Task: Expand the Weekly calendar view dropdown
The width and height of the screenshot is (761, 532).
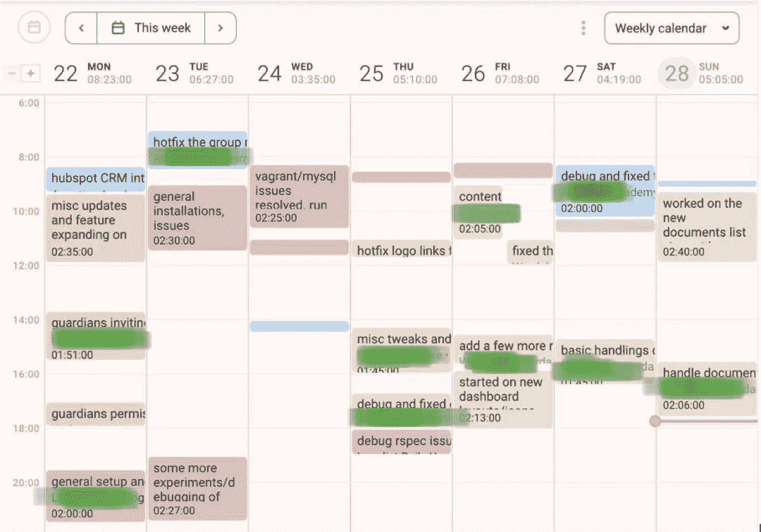Action: (x=672, y=28)
